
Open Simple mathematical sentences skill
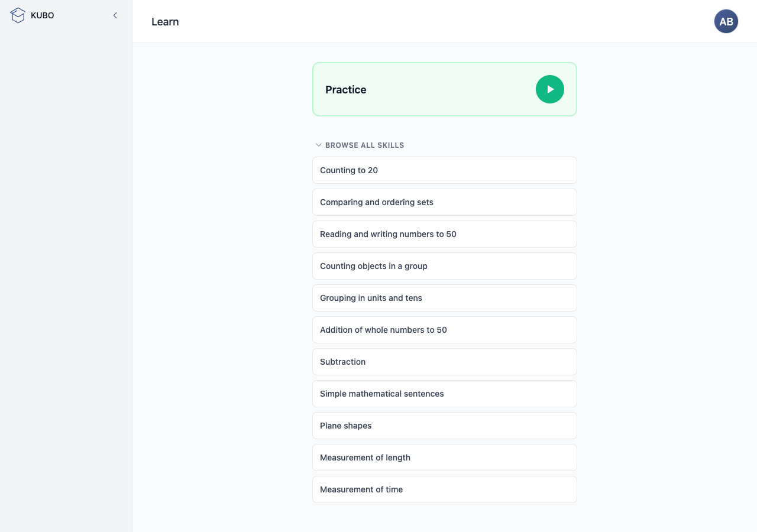[445, 394]
